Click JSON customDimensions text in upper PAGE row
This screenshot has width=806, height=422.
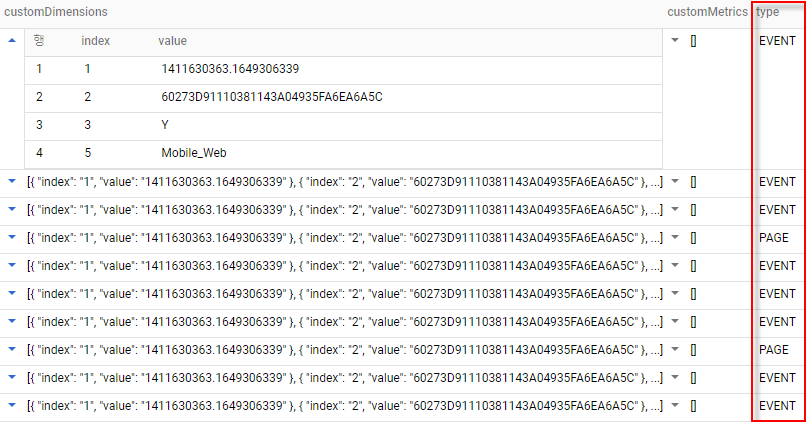pos(345,237)
